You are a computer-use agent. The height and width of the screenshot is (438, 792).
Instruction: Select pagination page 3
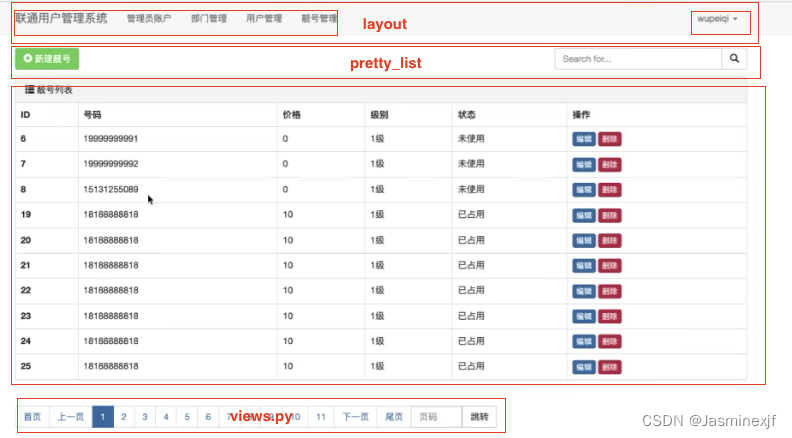click(145, 417)
